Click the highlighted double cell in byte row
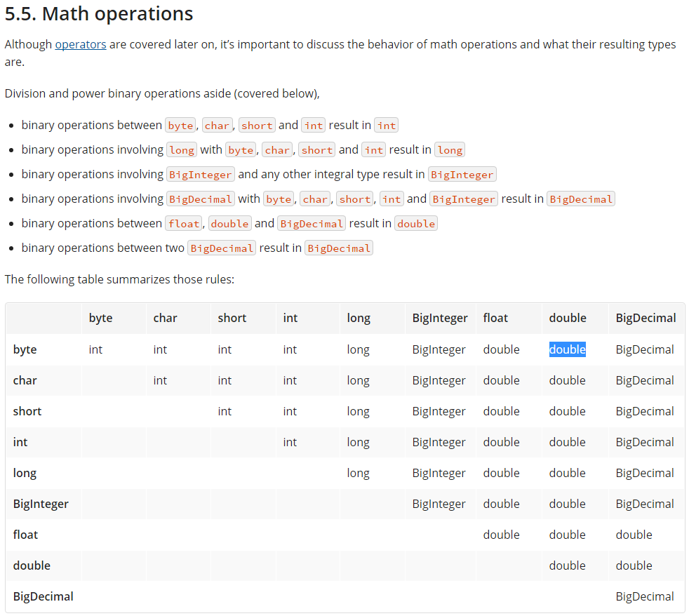The image size is (689, 616). coord(568,349)
